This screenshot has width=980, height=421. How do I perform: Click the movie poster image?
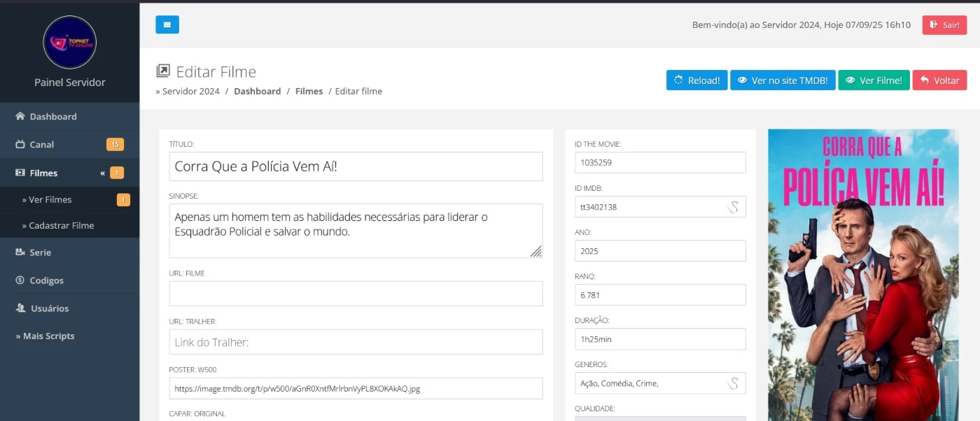tap(863, 275)
